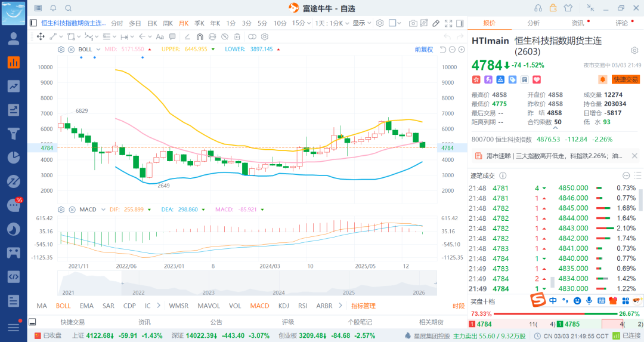Open the 15分 interval dropdown

(x=301, y=23)
